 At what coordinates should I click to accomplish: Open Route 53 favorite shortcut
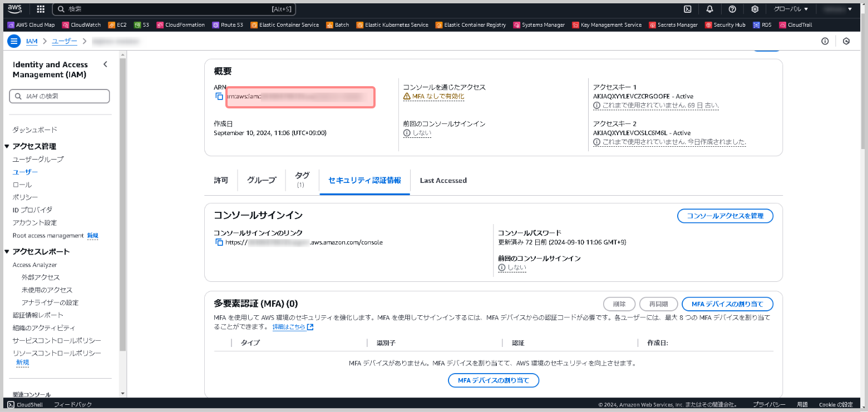[x=228, y=24]
